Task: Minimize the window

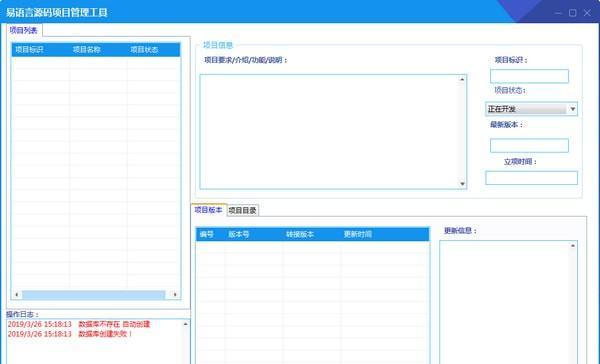Action: coord(558,13)
